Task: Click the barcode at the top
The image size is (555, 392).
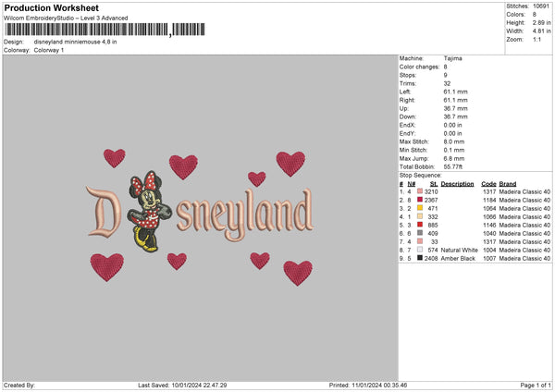Action: [x=105, y=30]
